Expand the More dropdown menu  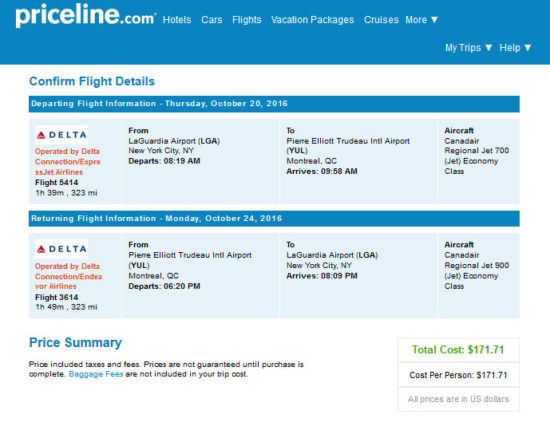(x=422, y=20)
